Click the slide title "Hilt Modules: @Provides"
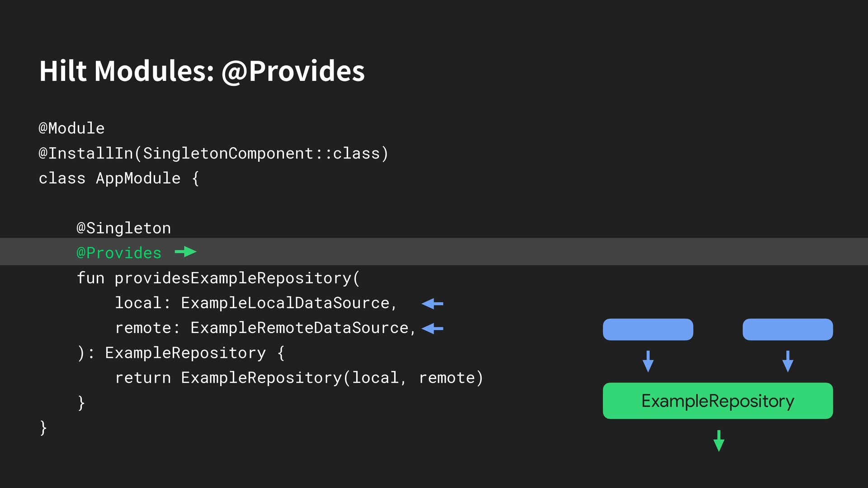Viewport: 868px width, 488px height. pyautogui.click(x=202, y=71)
